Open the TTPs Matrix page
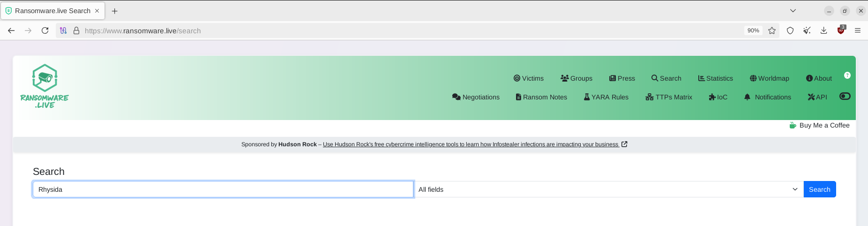868x226 pixels. 669,97
